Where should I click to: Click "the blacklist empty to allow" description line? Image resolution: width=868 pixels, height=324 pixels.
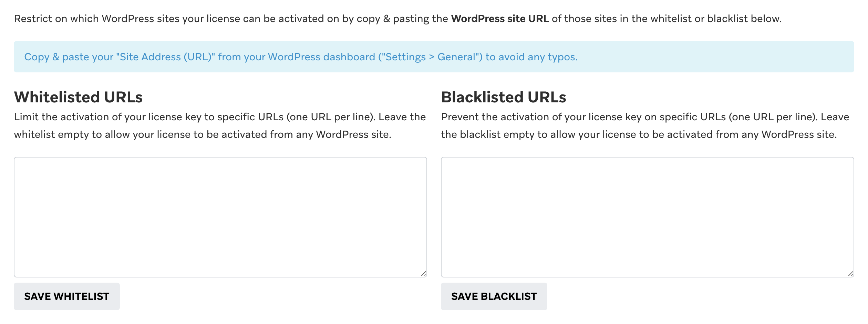click(x=639, y=134)
